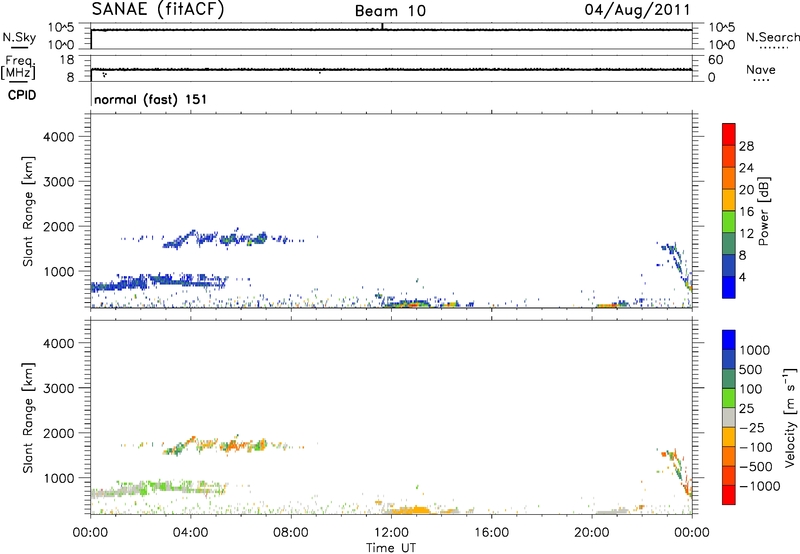Click the 'Freq. [MHz]' axis label
This screenshot has width=800, height=554.
[x=19, y=67]
